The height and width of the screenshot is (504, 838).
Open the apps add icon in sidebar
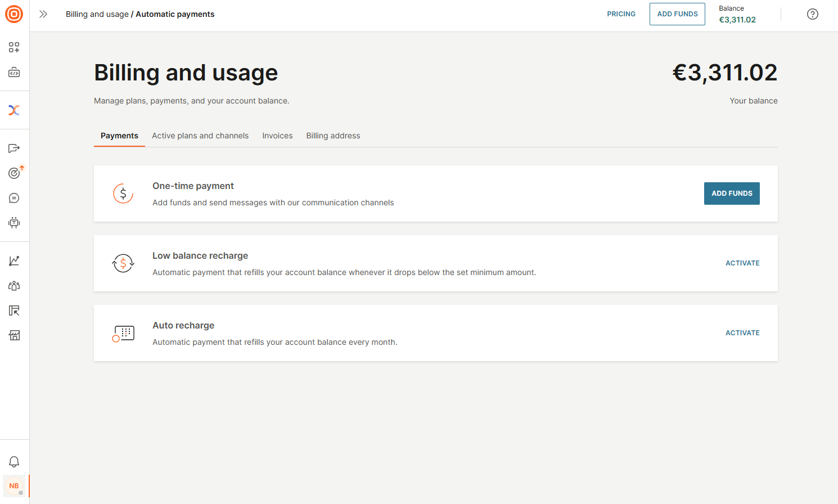[14, 47]
